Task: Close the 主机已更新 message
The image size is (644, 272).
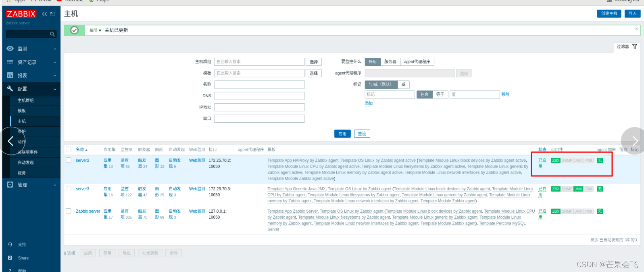Action: tap(637, 29)
